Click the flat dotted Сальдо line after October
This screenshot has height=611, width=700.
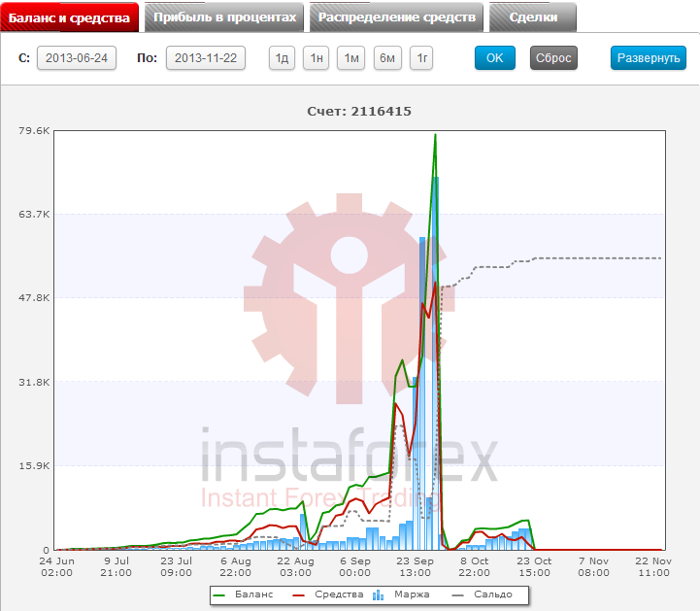pyautogui.click(x=598, y=258)
